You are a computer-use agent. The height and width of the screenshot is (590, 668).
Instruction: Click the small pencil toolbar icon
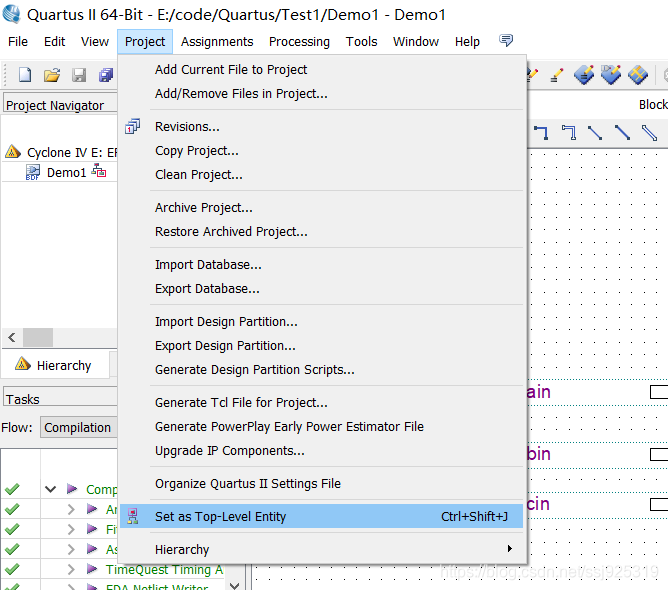(x=556, y=75)
